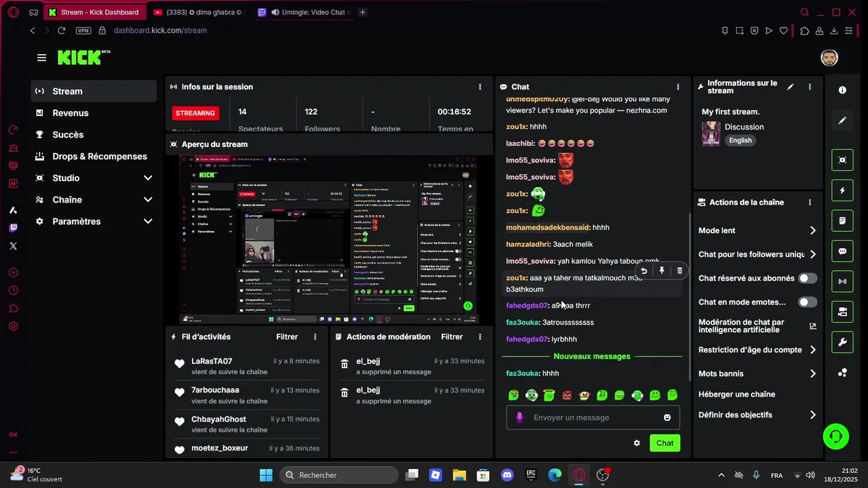Image resolution: width=868 pixels, height=488 pixels.
Task: Jump to Nouveaux messages divider in chat
Action: point(592,357)
